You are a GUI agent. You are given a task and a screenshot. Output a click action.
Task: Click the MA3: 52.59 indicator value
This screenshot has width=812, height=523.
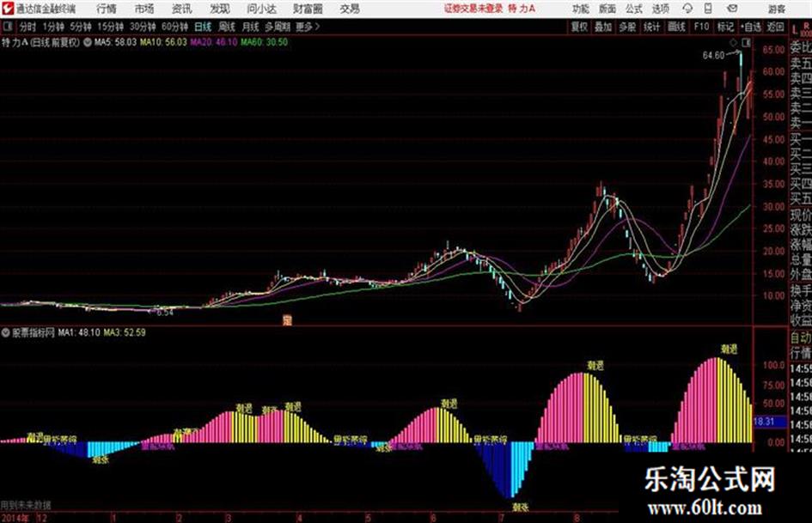pos(125,332)
